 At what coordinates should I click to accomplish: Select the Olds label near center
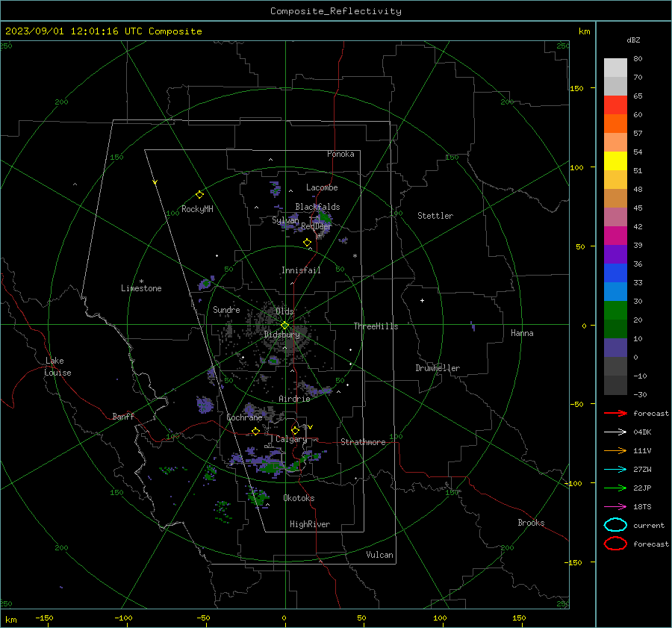pyautogui.click(x=284, y=311)
